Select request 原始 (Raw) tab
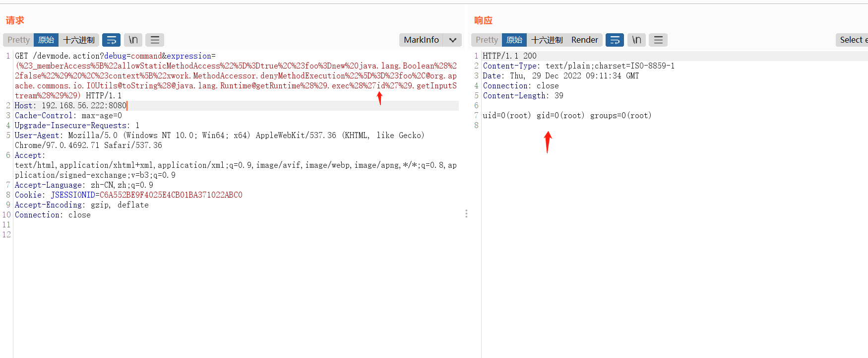The height and width of the screenshot is (358, 868). [46, 40]
